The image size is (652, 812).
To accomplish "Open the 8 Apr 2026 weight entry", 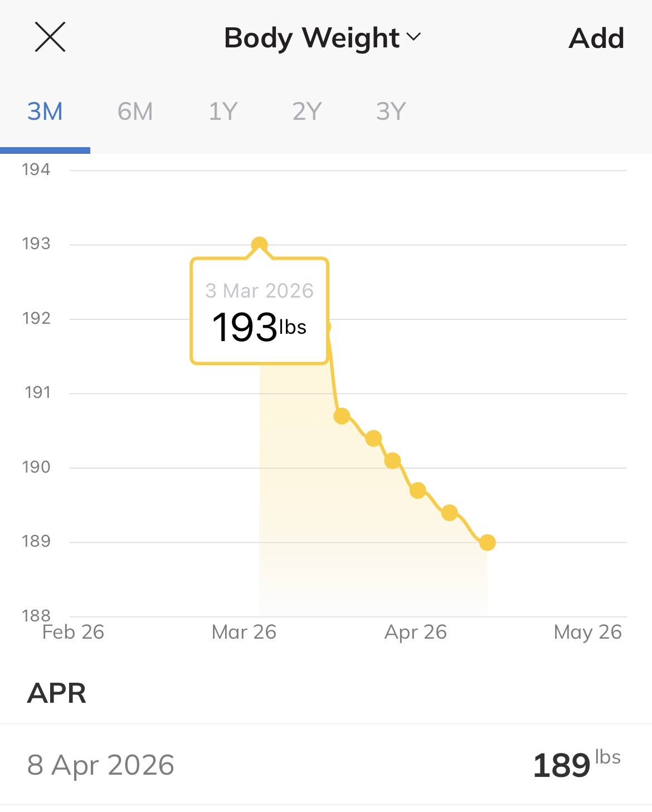I will [x=326, y=765].
